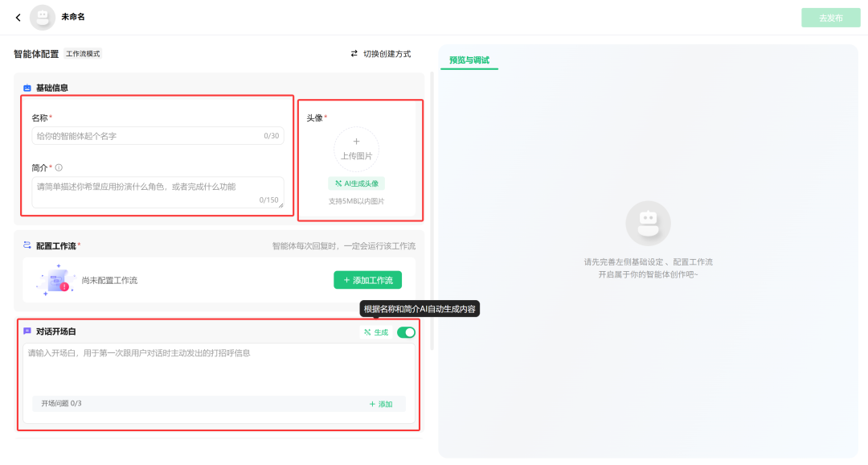Click the 去发布 publish button
This screenshot has height=465, width=868.
(x=830, y=18)
